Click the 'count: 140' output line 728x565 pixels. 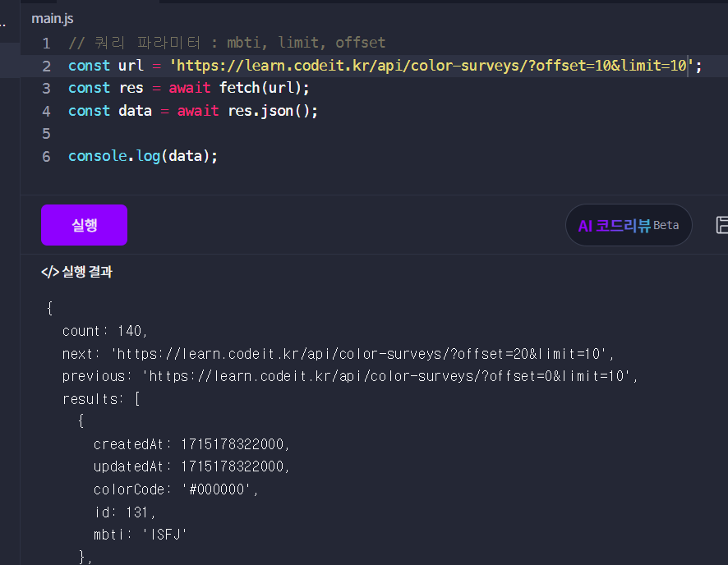click(x=105, y=331)
